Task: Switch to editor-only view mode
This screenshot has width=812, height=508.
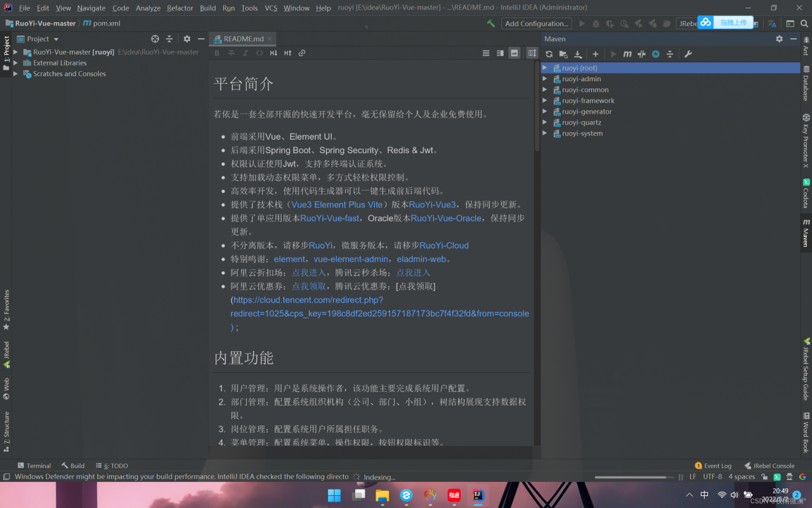Action: pos(486,53)
